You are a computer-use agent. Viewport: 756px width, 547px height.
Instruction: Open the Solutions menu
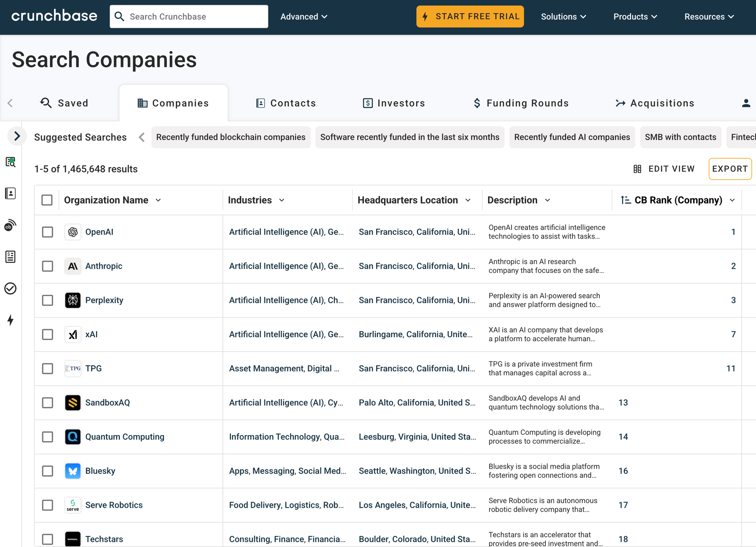pos(564,17)
